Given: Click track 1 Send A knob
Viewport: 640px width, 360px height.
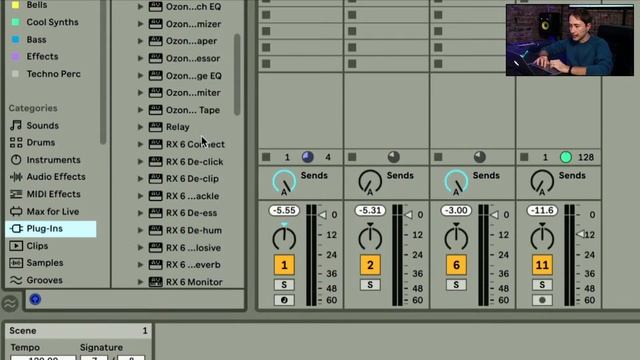Looking at the screenshot, I should tap(284, 182).
